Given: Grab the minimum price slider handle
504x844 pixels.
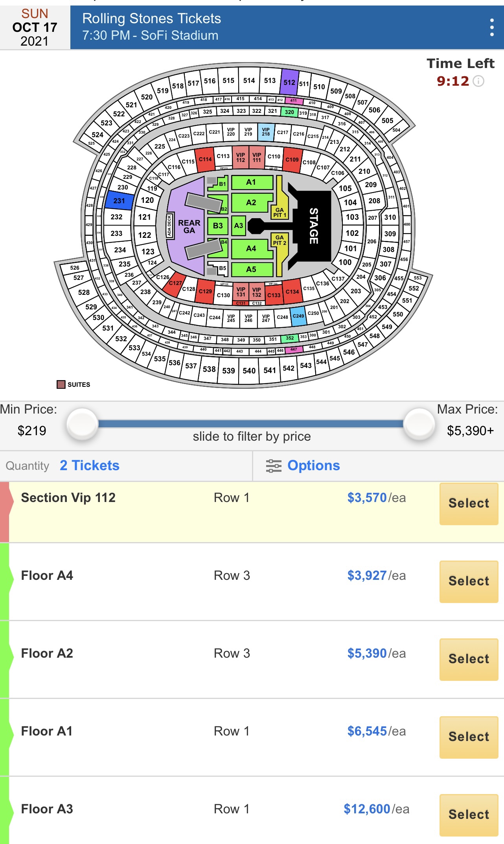Looking at the screenshot, I should coord(82,424).
